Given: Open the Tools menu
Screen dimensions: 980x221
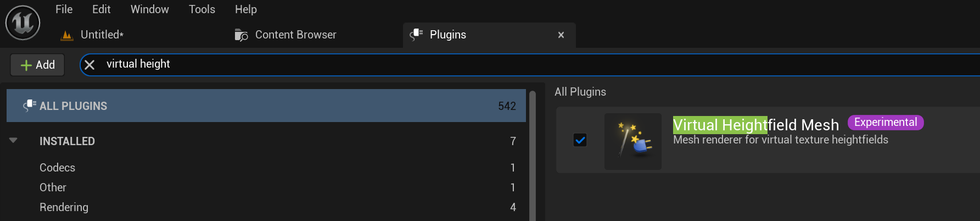Looking at the screenshot, I should pyautogui.click(x=201, y=9).
